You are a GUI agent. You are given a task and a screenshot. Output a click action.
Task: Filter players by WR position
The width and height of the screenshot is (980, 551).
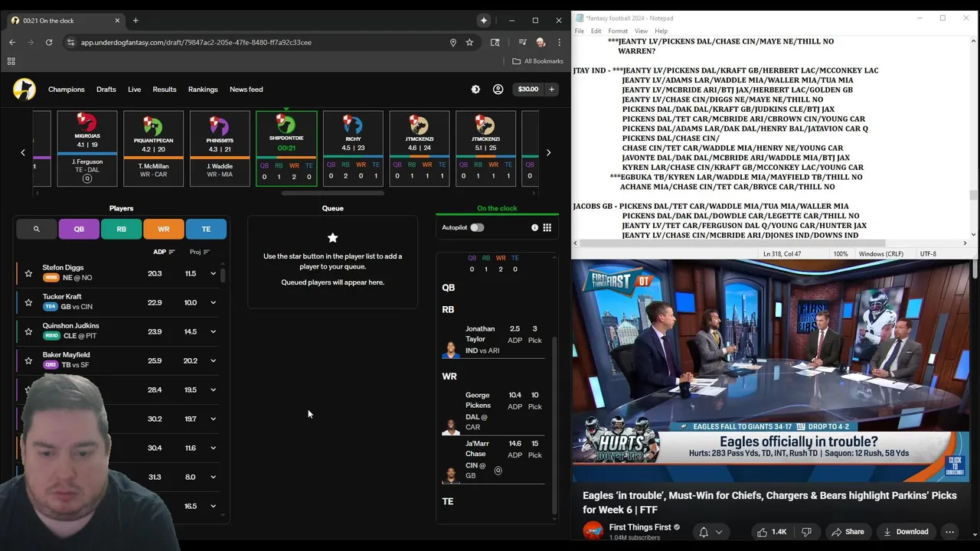[163, 229]
